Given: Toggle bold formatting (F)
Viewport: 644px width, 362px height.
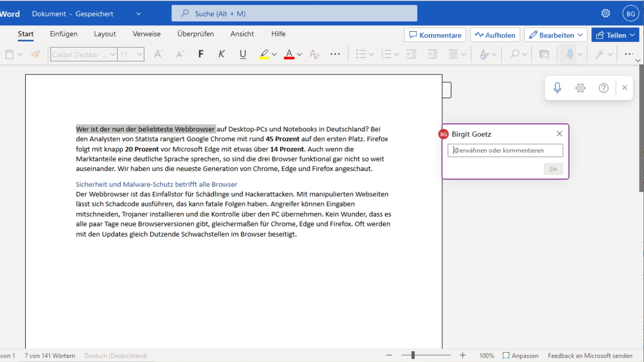Looking at the screenshot, I should 201,54.
